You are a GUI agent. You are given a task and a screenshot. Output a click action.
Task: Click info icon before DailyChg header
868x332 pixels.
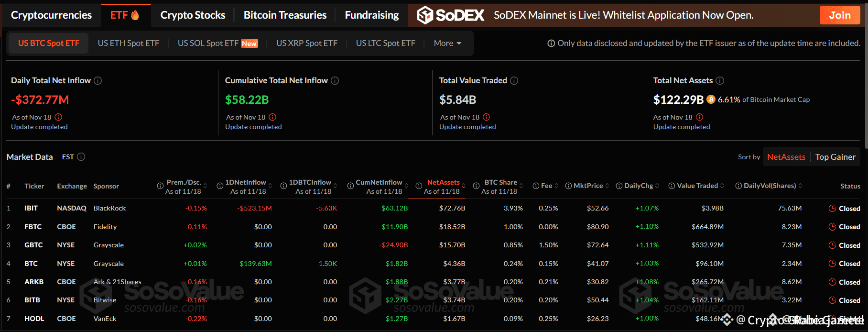tap(619, 186)
